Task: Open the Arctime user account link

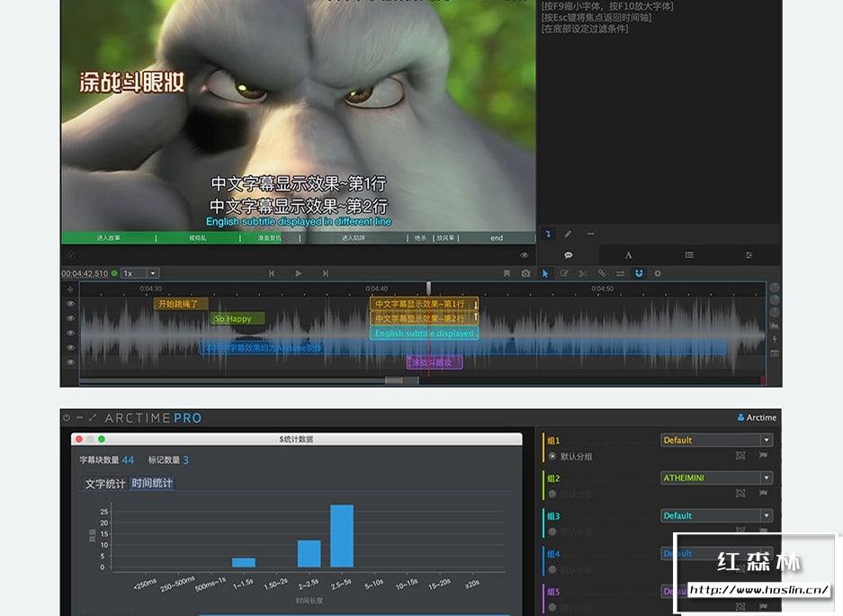Action: pyautogui.click(x=757, y=417)
